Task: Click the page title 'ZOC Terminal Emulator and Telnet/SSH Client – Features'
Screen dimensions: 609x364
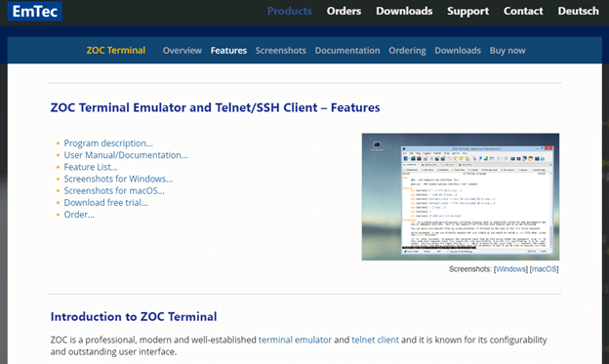Action: click(x=215, y=107)
